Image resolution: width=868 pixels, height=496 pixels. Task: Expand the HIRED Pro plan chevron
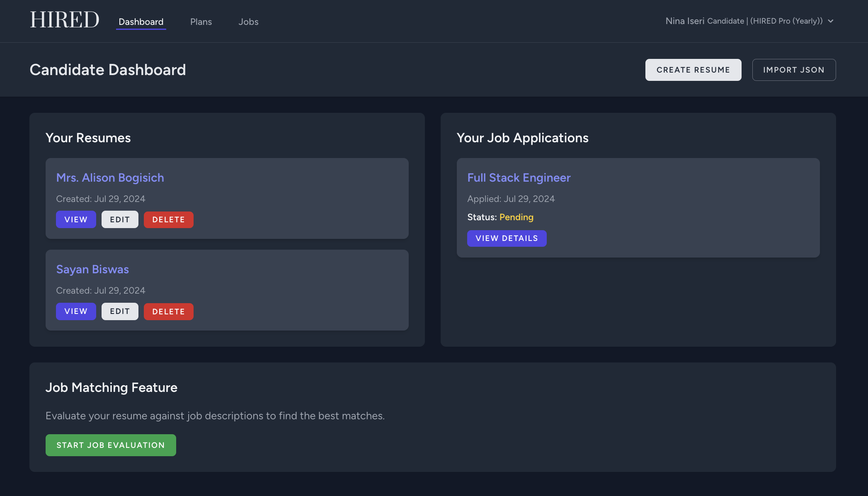coord(831,21)
